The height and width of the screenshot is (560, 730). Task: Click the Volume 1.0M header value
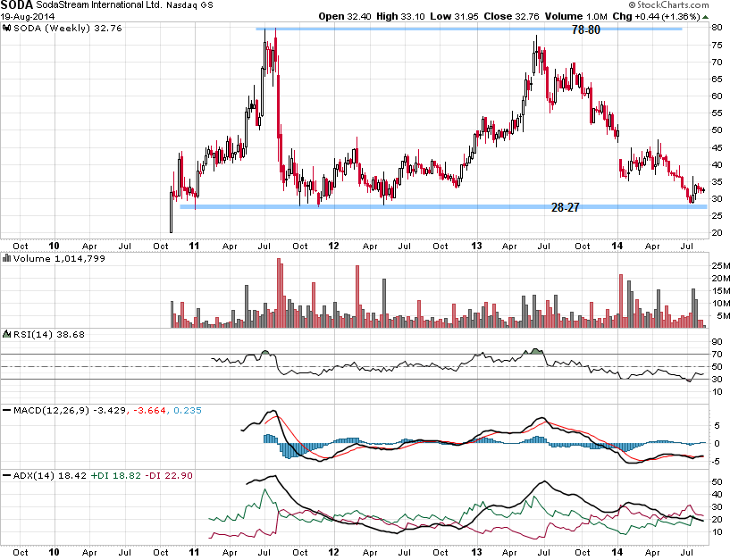(x=576, y=16)
